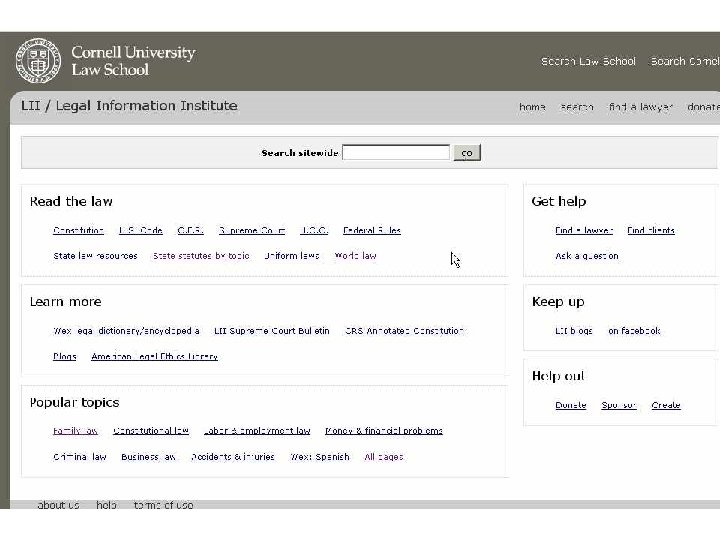This screenshot has height=540, width=720.
Task: Open the World law link
Action: click(x=355, y=256)
